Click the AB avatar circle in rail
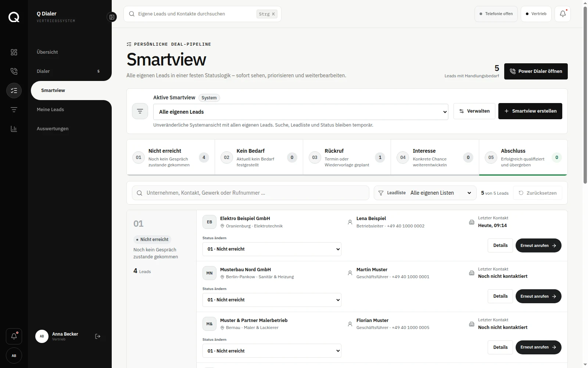This screenshot has height=368, width=588. [x=14, y=355]
